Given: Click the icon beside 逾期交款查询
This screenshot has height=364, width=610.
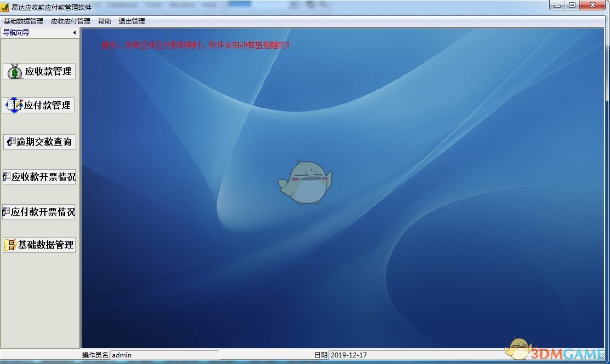Looking at the screenshot, I should (x=11, y=142).
